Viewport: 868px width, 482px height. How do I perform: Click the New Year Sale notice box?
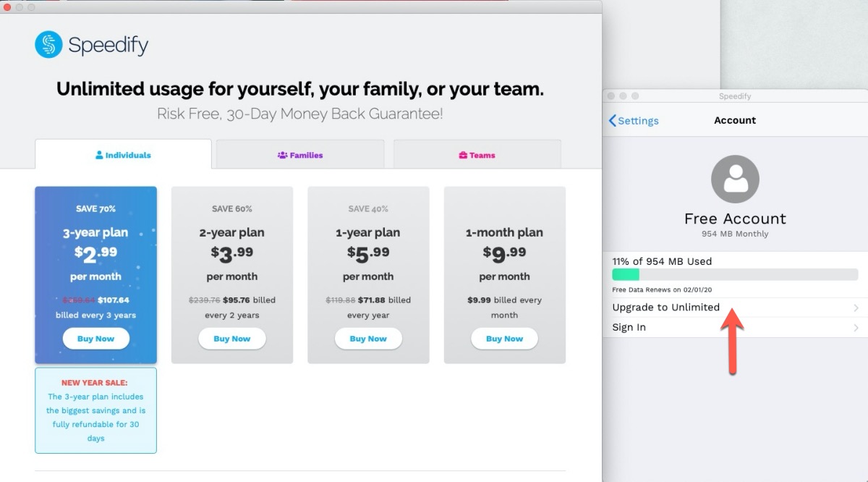[x=95, y=410]
